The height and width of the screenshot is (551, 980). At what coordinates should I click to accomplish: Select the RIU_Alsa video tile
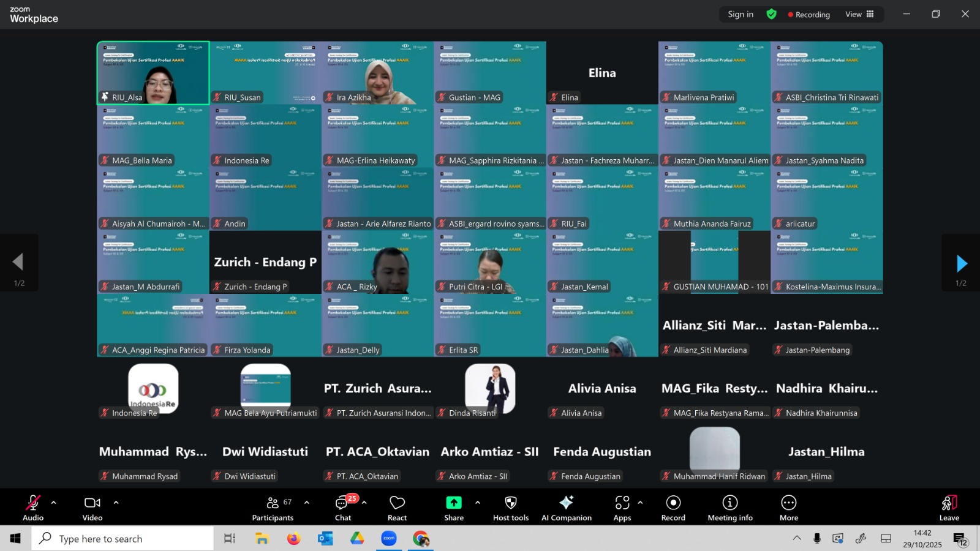(x=153, y=73)
